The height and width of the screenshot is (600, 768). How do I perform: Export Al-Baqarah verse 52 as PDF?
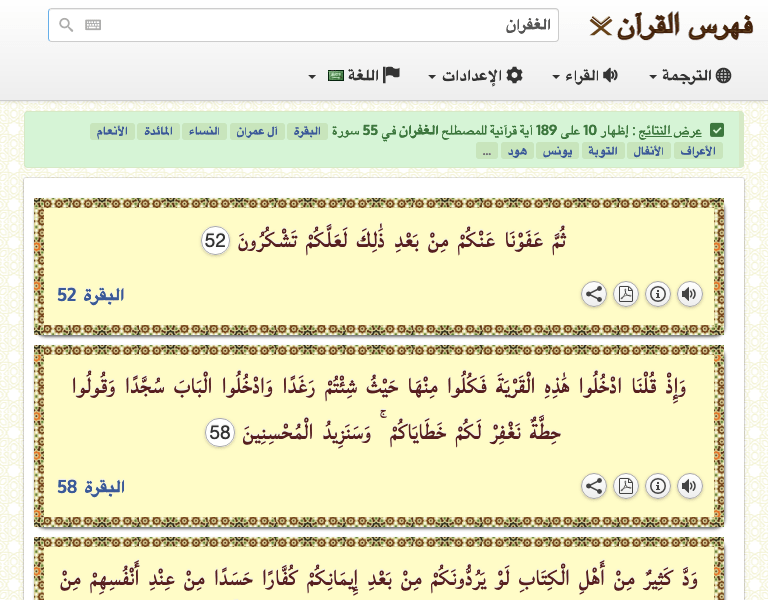[626, 294]
